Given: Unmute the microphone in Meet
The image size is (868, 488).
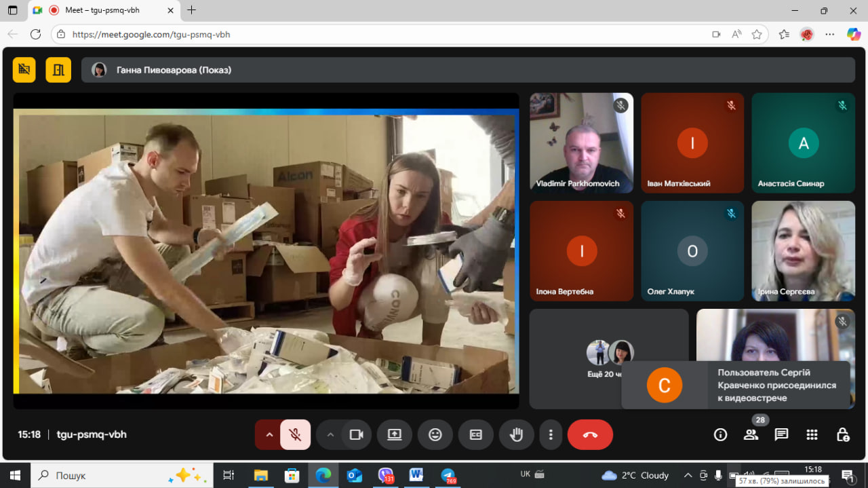Looking at the screenshot, I should pyautogui.click(x=295, y=435).
